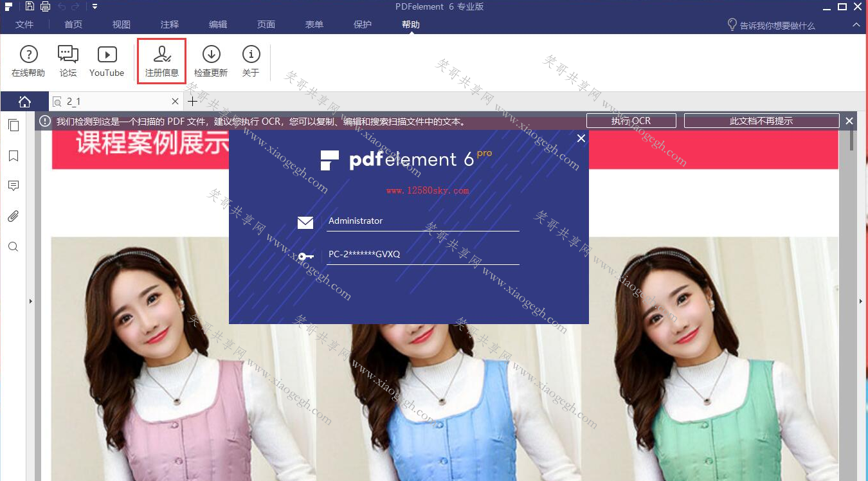Switch to the 帮助 tab
The height and width of the screenshot is (481, 868).
pos(411,24)
